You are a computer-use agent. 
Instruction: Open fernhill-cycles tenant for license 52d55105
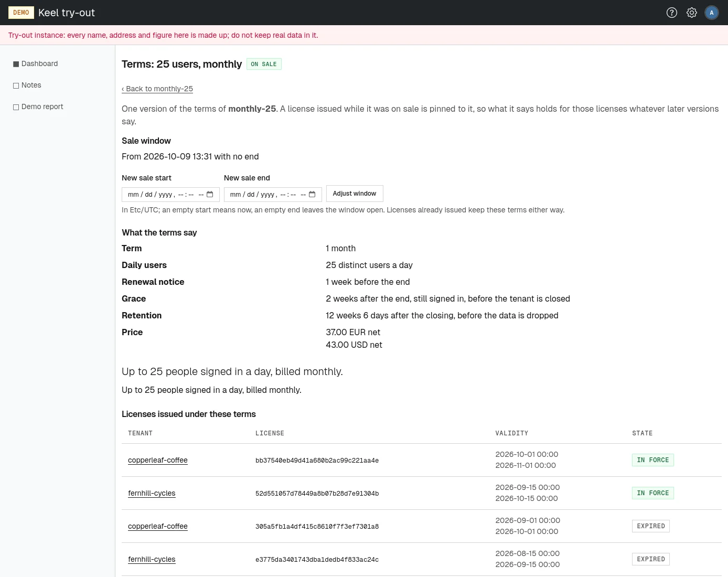(x=152, y=493)
